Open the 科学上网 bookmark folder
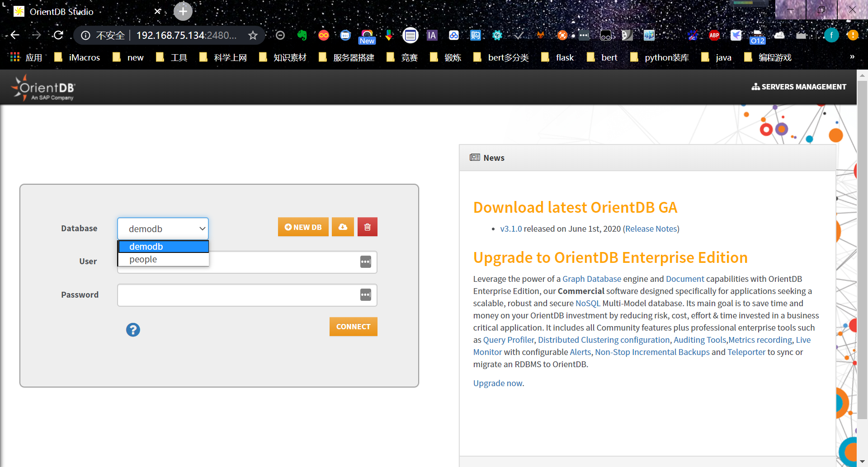 pos(223,57)
